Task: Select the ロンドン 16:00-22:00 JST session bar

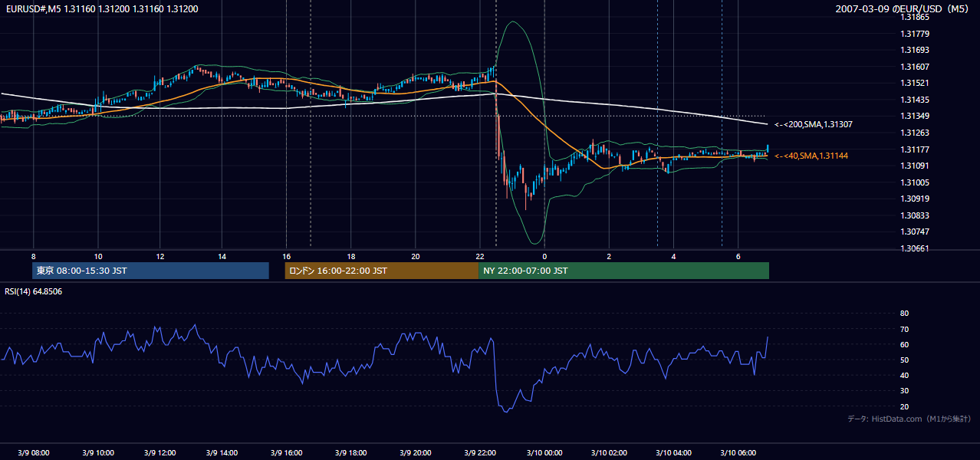Action: point(382,271)
